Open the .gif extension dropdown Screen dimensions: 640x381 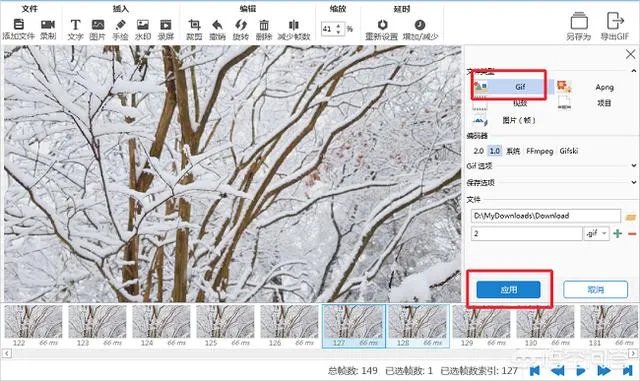pos(597,233)
